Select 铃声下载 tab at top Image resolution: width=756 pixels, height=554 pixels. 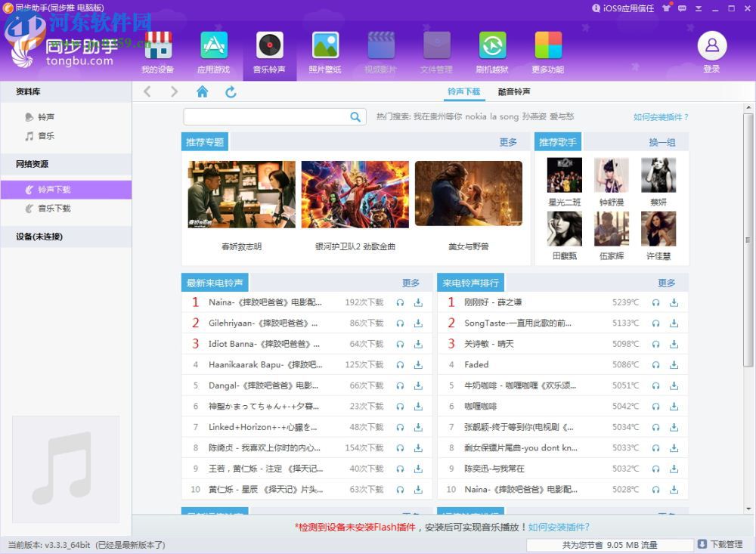(x=463, y=92)
